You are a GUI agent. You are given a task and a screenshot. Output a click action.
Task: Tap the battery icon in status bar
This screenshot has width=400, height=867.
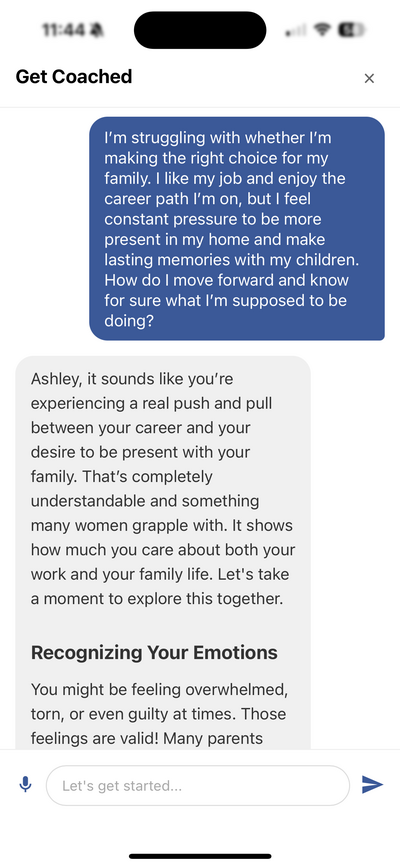(351, 30)
